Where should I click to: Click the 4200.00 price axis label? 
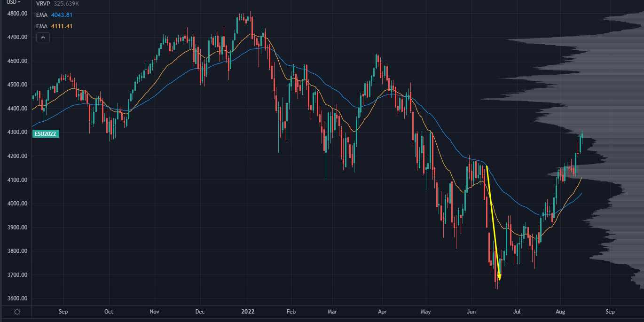pos(17,156)
